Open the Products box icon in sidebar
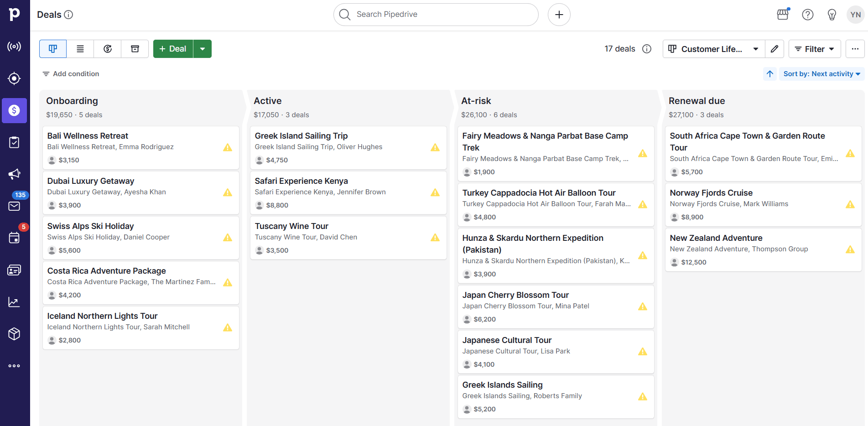 tap(14, 334)
